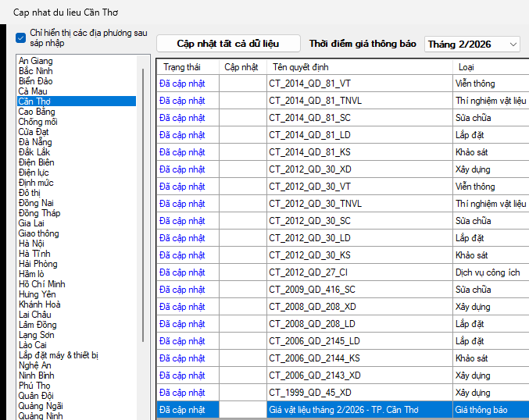Image resolution: width=529 pixels, height=420 pixels.
Task: Click 'Cập nhật tất cả dữ liệu' button
Action: pos(227,44)
